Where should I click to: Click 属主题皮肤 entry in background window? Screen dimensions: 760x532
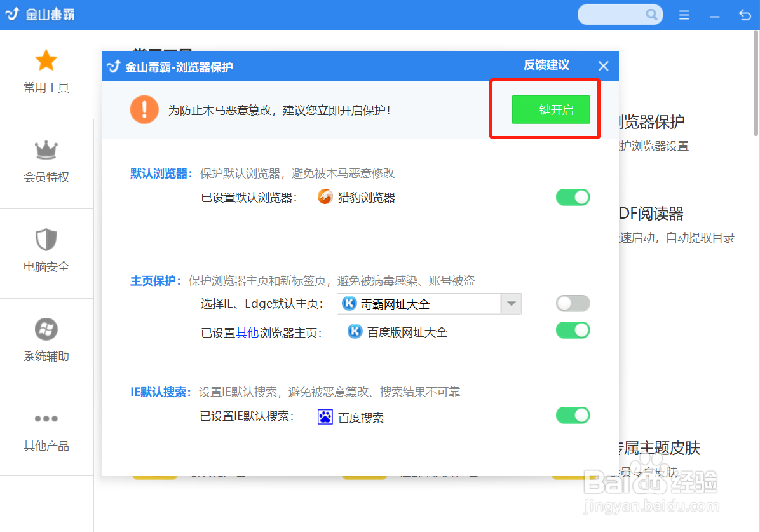(660, 447)
